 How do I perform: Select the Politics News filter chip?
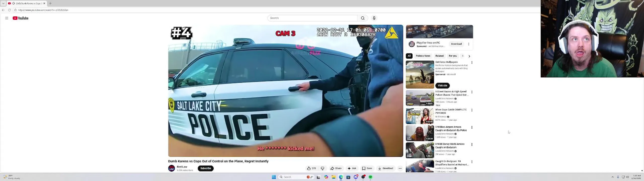[423, 56]
